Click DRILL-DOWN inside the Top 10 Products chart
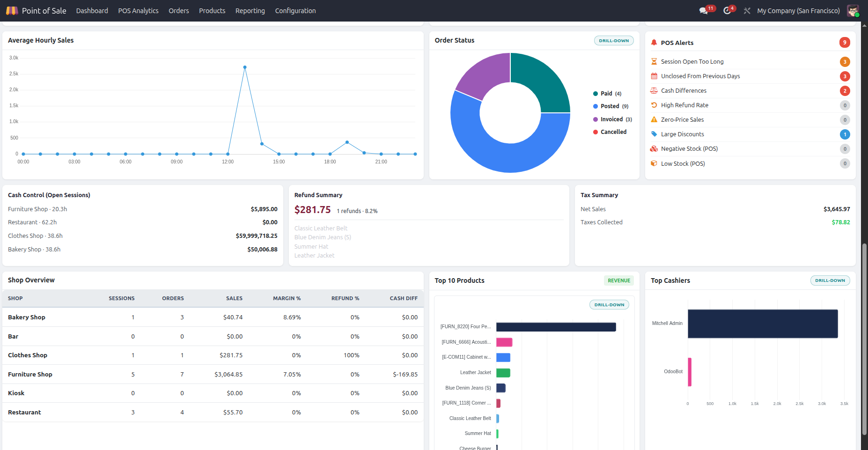Image resolution: width=868 pixels, height=450 pixels. [x=609, y=305]
